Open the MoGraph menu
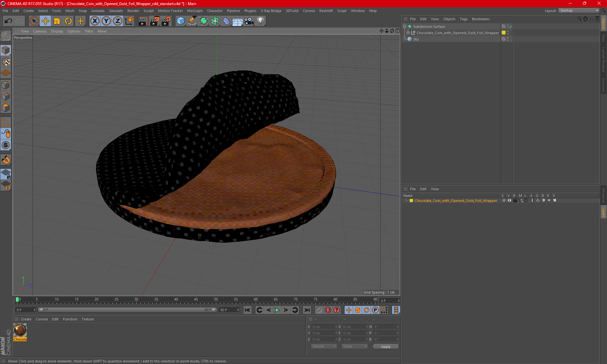The image size is (607, 364). [x=195, y=11]
